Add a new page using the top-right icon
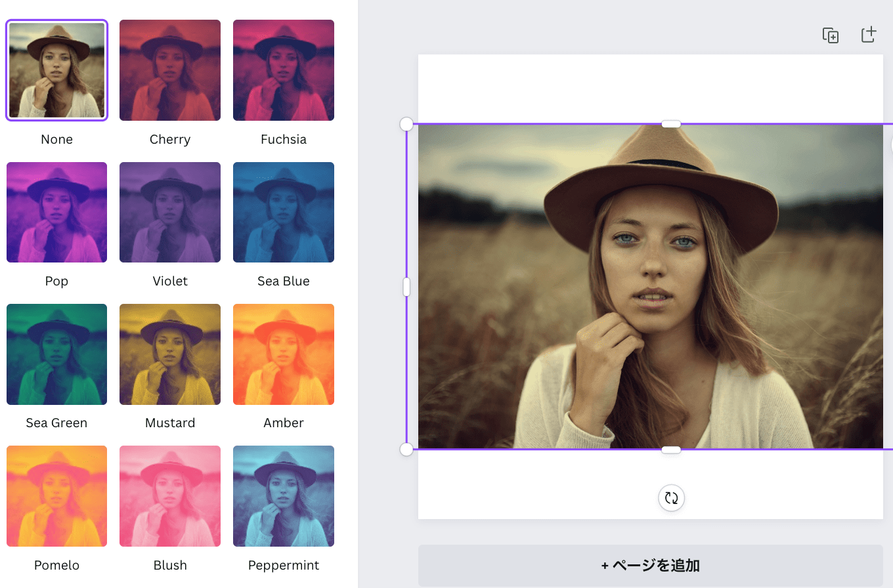The width and height of the screenshot is (893, 588). click(868, 34)
